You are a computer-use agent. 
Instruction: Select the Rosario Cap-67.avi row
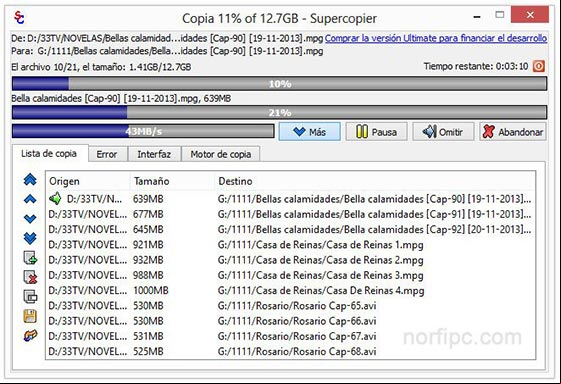tap(290, 336)
